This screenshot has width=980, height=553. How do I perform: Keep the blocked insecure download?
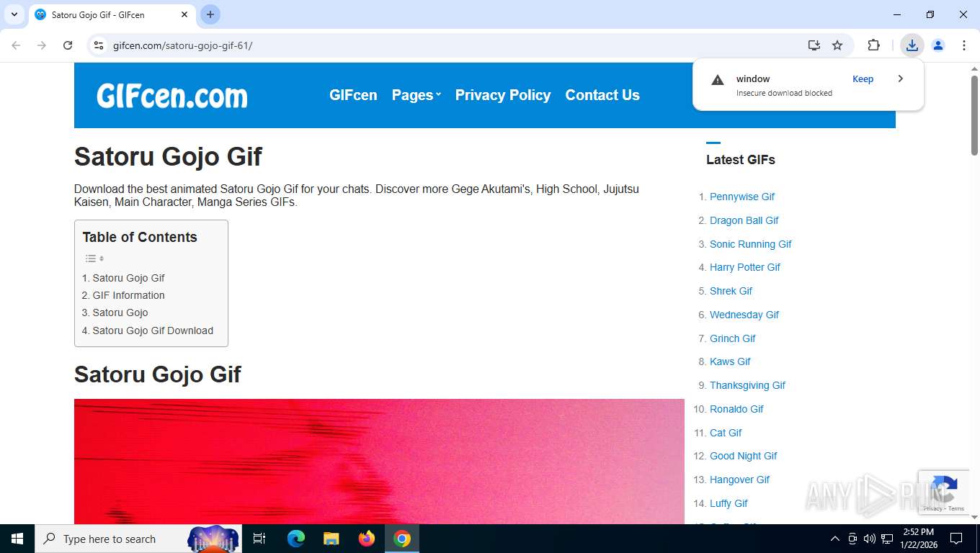[863, 79]
